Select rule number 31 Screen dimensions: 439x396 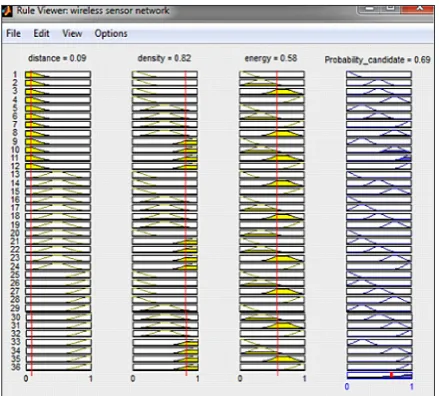tap(15, 325)
